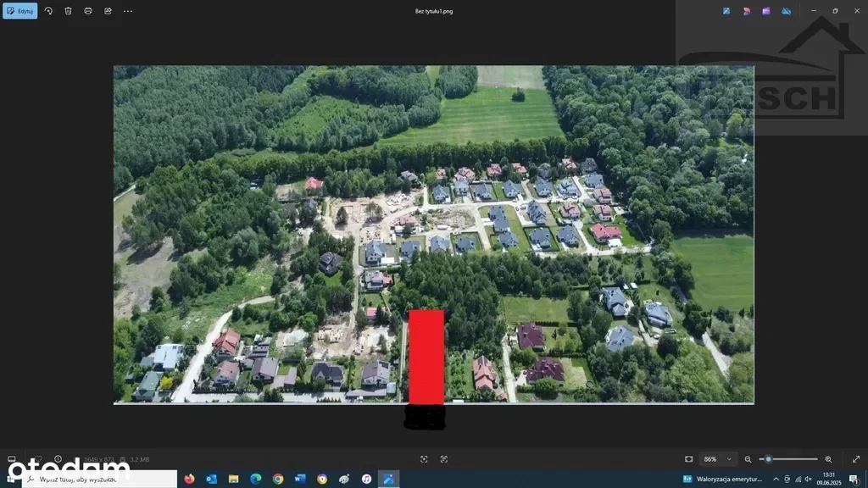Click the zoom out magnifier icon
The image size is (868, 488).
tap(748, 459)
